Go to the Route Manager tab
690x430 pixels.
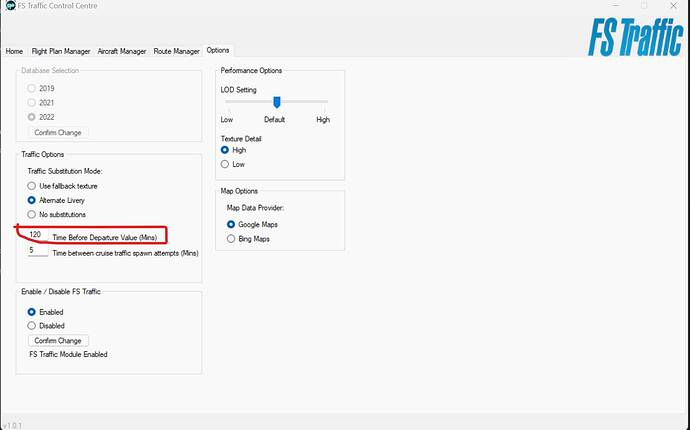pos(176,51)
